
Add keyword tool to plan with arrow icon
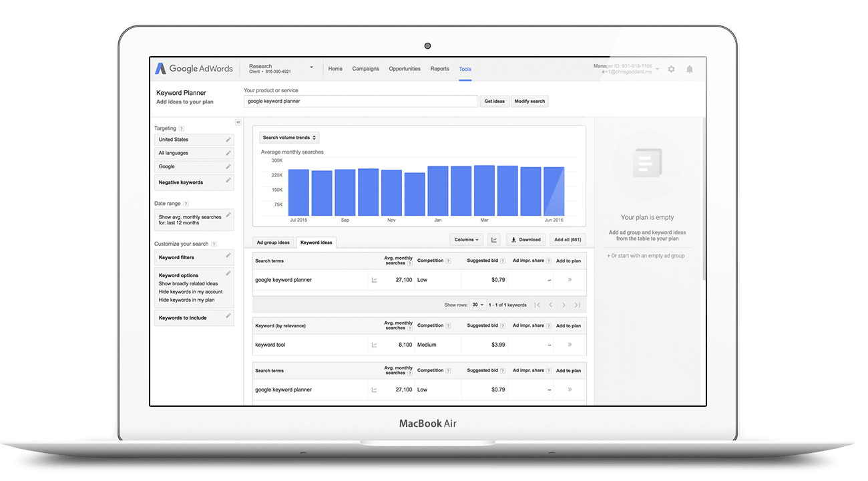pyautogui.click(x=570, y=345)
